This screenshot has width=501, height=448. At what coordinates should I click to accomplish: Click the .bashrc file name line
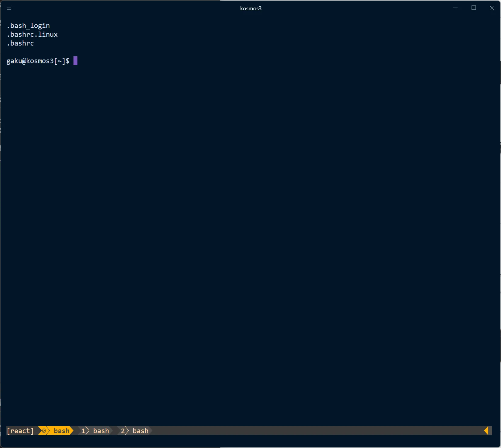(x=20, y=43)
